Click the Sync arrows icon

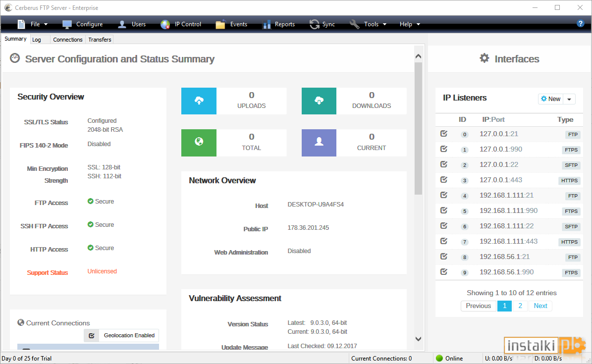[x=314, y=24]
